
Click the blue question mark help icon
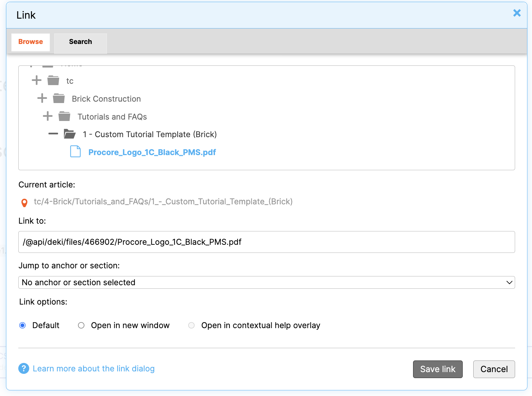(24, 369)
